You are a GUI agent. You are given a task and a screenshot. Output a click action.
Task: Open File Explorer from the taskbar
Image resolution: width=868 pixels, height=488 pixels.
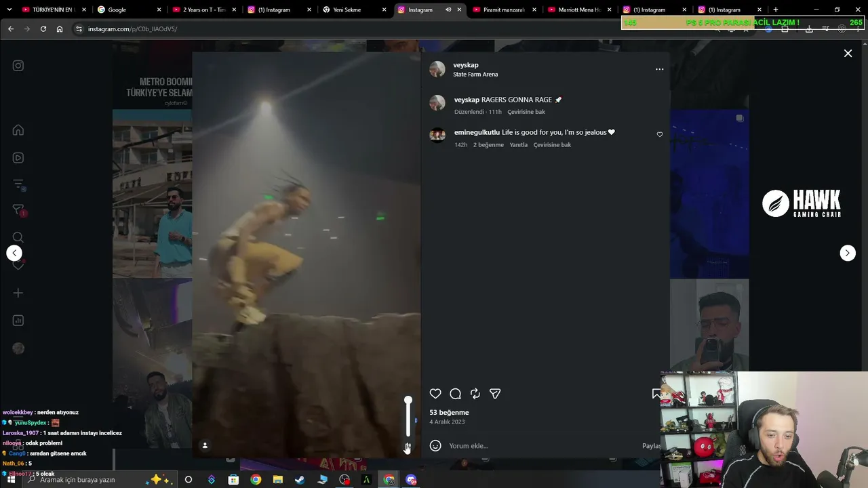pos(277,480)
